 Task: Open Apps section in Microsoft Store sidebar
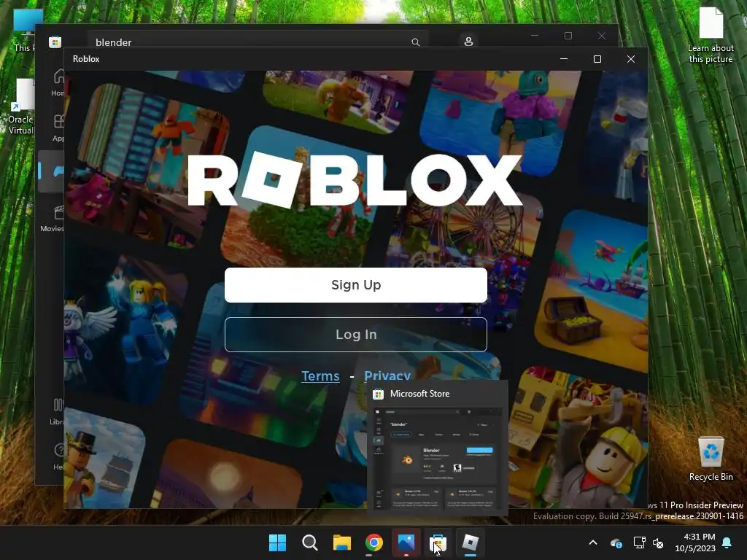(58, 128)
